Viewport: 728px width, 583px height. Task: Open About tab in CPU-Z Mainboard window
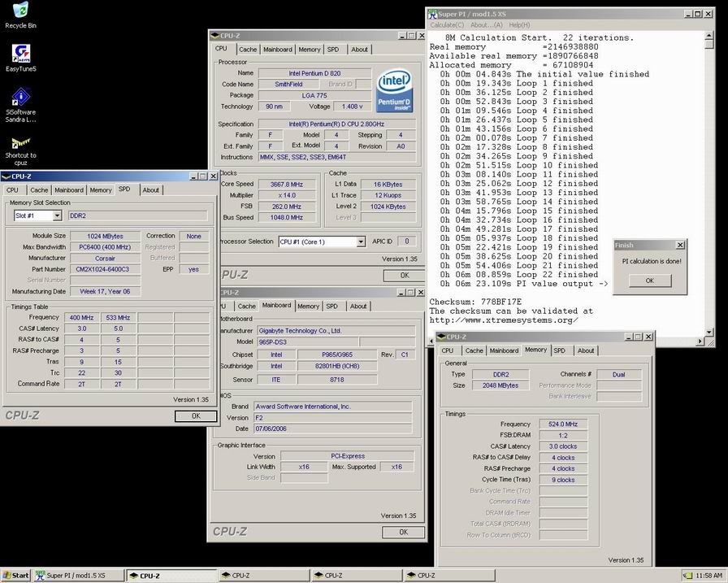358,306
